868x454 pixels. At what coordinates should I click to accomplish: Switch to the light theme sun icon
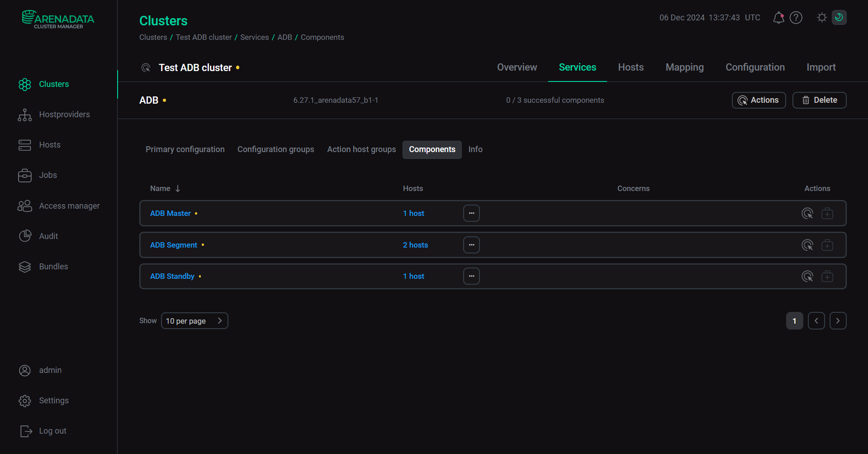(822, 18)
